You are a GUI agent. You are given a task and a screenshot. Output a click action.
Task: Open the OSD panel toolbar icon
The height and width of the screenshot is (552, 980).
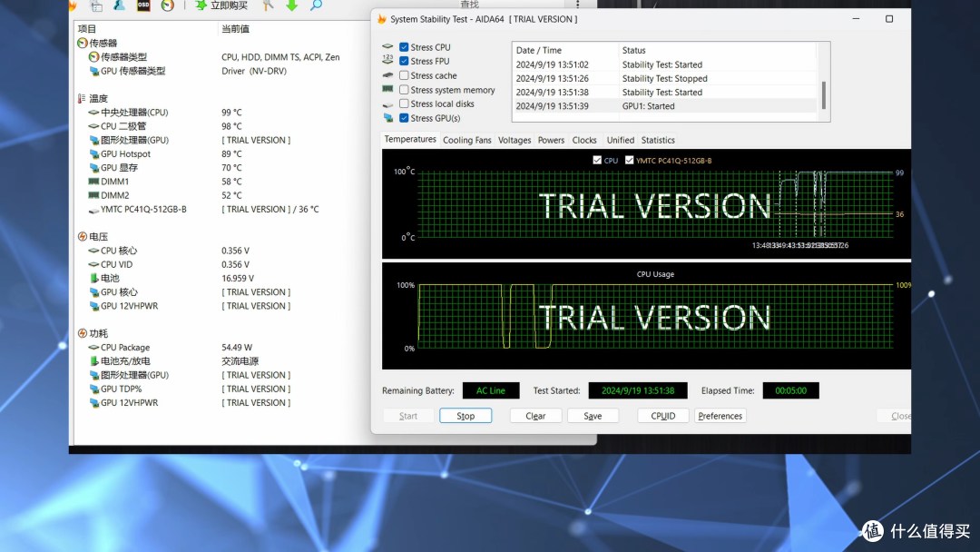[143, 5]
